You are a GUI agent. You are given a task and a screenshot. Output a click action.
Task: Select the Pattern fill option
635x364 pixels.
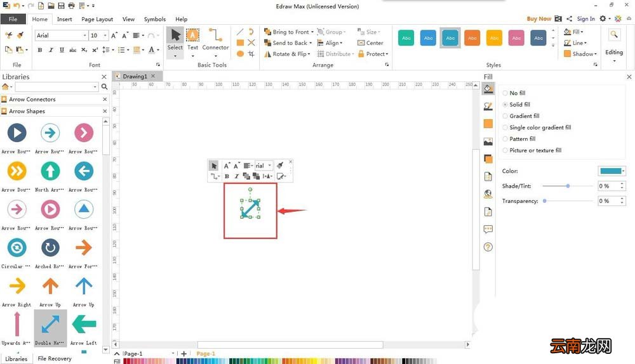point(519,139)
